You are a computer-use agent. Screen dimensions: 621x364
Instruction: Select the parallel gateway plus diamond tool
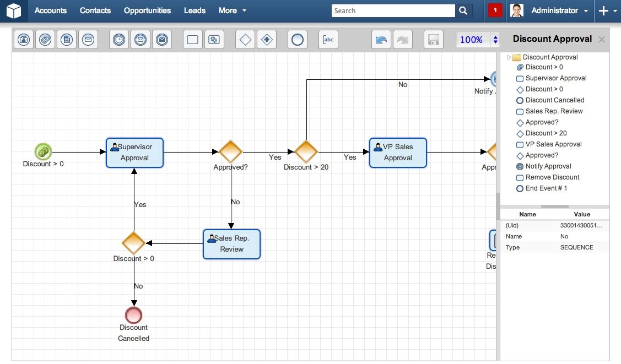coord(267,40)
